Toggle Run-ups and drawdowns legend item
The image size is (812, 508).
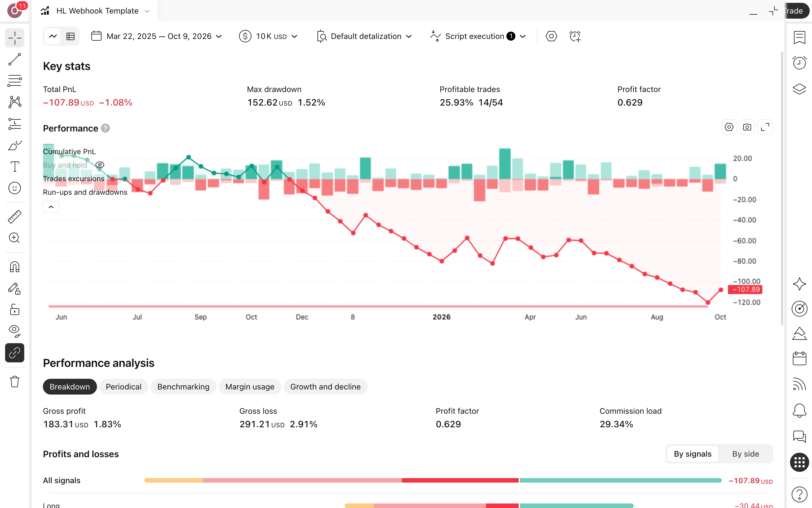(85, 192)
